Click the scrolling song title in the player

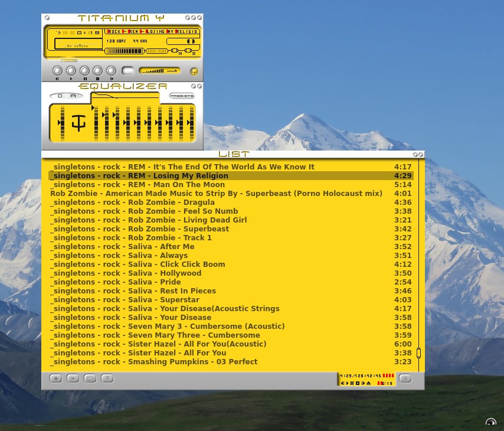pos(152,31)
